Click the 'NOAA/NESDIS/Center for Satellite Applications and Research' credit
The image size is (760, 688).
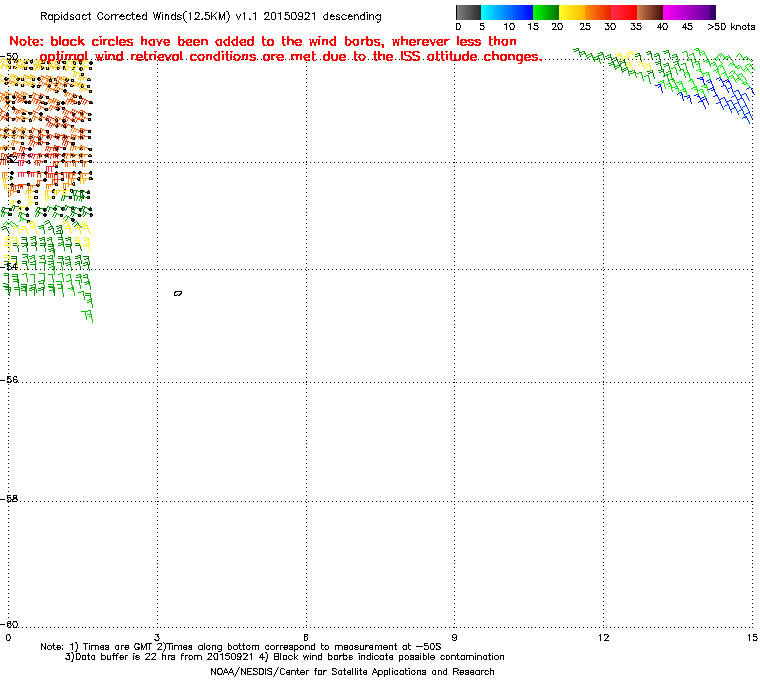point(352,672)
